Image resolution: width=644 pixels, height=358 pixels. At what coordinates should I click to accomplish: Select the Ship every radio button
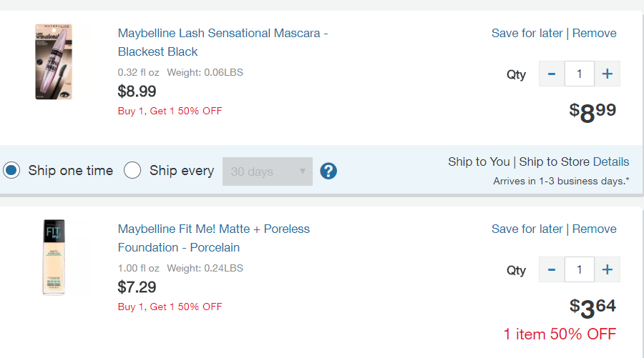pyautogui.click(x=132, y=171)
